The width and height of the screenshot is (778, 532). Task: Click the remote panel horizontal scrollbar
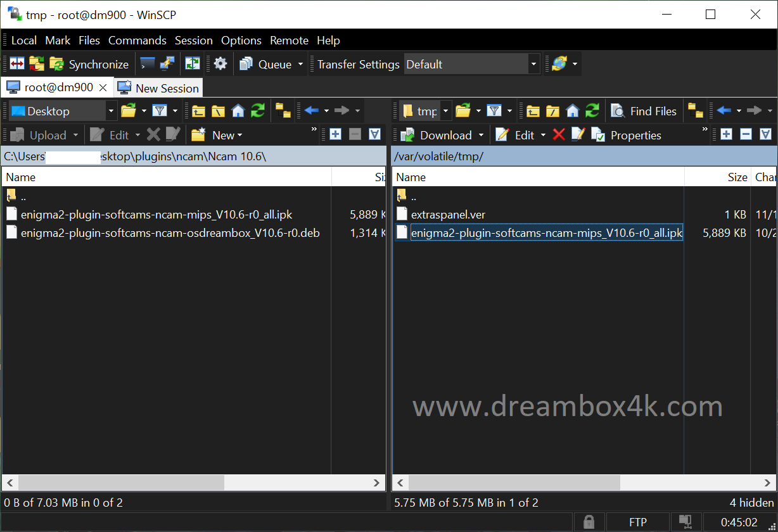[x=514, y=483]
